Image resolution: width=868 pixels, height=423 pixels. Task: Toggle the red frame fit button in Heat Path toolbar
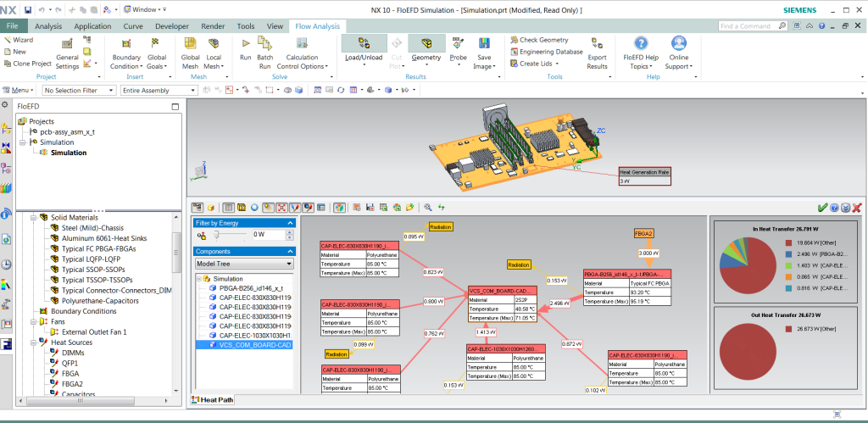(x=281, y=207)
